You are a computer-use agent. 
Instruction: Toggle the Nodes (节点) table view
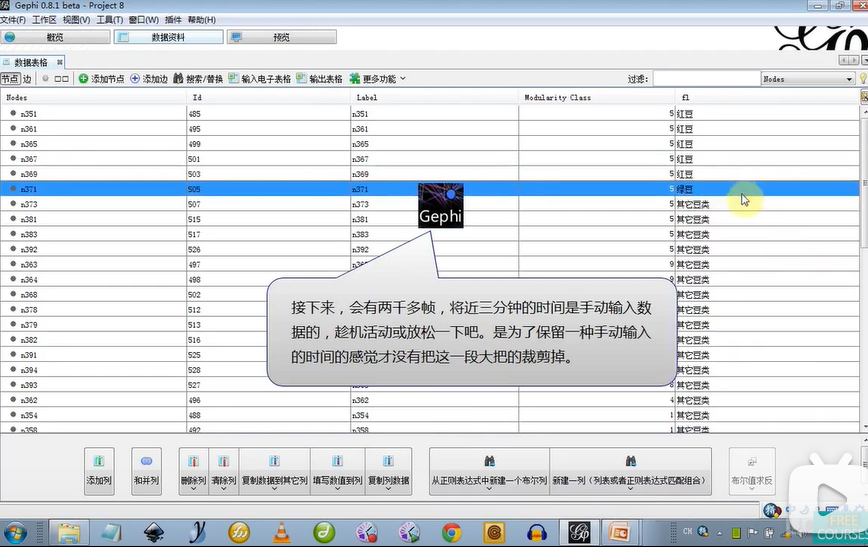(10, 79)
